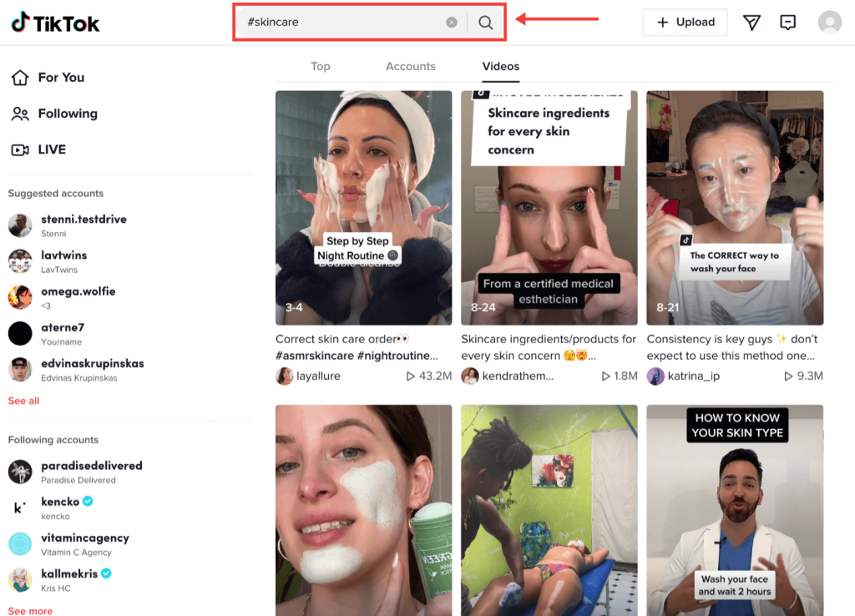Expand following accounts with See more
This screenshot has height=616, width=855.
click(x=30, y=610)
